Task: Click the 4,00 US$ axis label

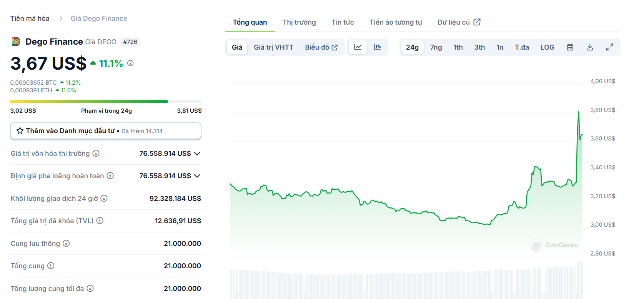Action: tap(603, 81)
